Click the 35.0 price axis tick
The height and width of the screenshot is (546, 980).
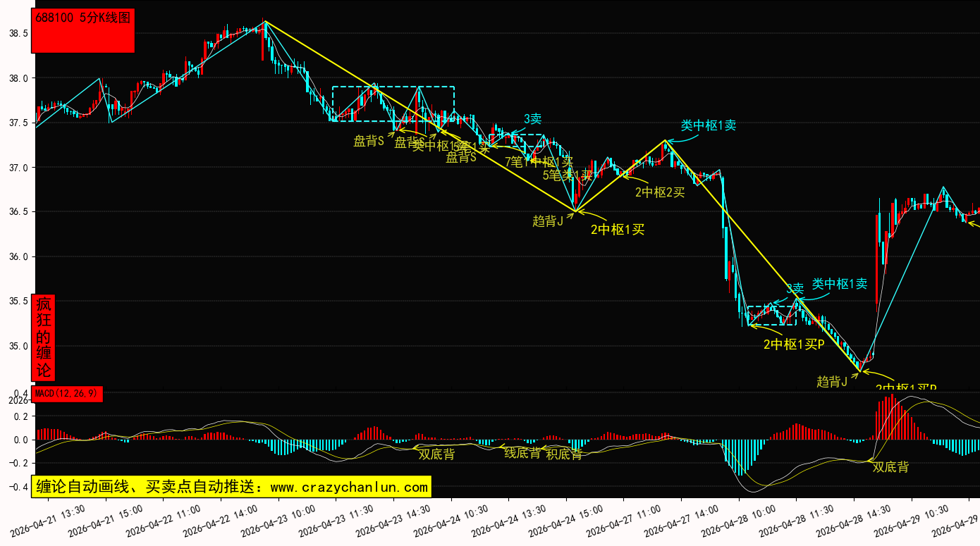click(x=18, y=346)
